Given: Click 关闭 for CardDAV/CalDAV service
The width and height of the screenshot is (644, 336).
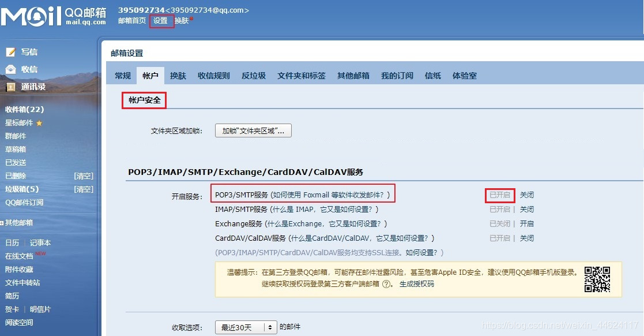Looking at the screenshot, I should point(527,238).
